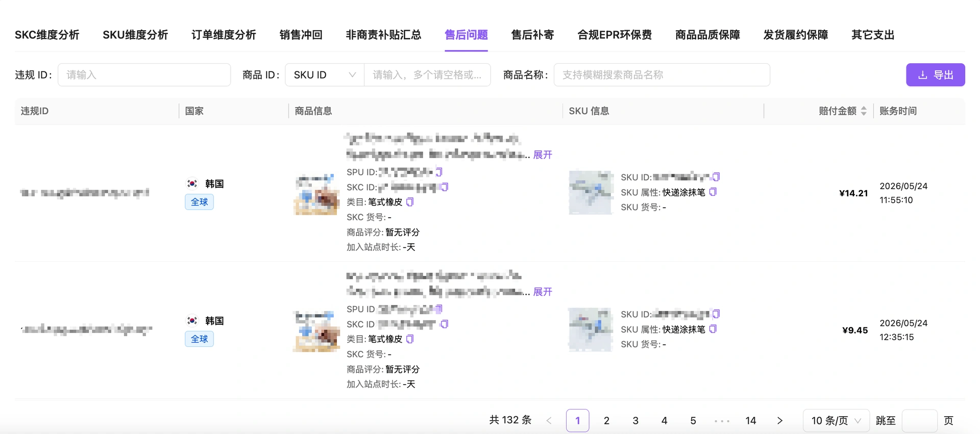Image resolution: width=980 pixels, height=434 pixels.
Task: Click the 导出 export button
Action: click(936, 75)
